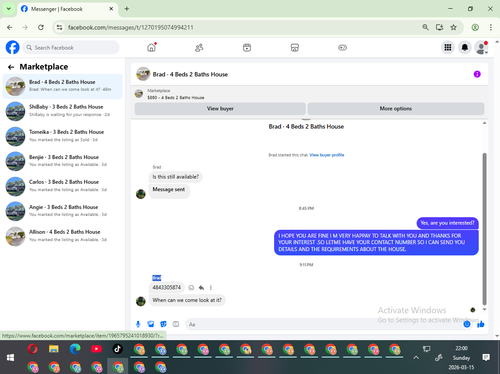This screenshot has width=500, height=374.
Task: Choose a sticker icon in composer
Action: coord(163,324)
